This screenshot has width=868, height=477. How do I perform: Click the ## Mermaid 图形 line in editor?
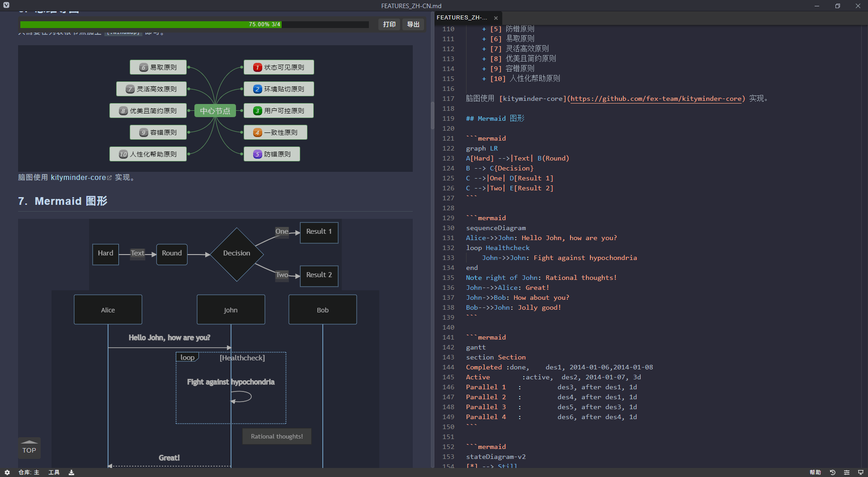click(495, 118)
